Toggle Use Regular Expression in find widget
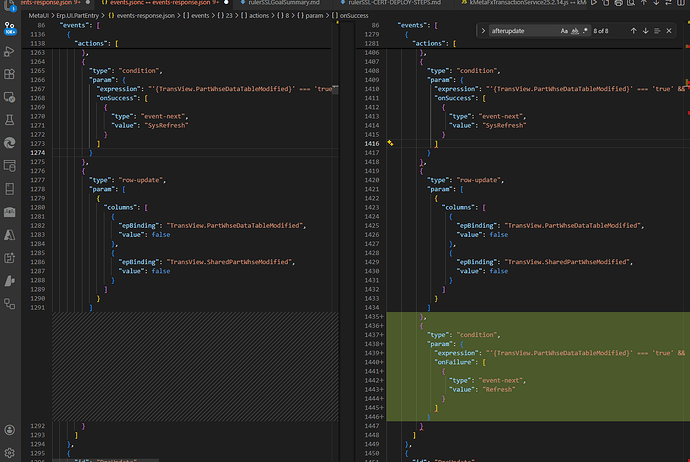The width and height of the screenshot is (690, 462). pyautogui.click(x=585, y=31)
